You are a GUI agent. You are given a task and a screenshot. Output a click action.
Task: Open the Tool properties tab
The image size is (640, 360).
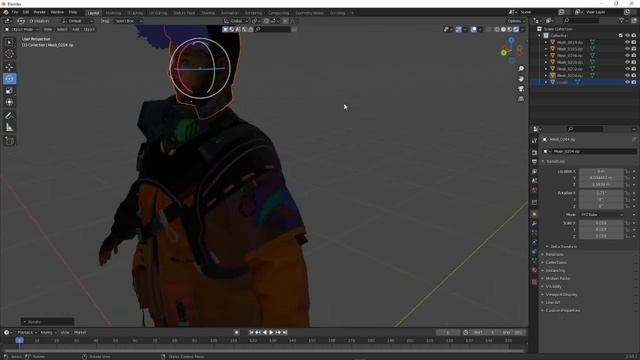(534, 140)
